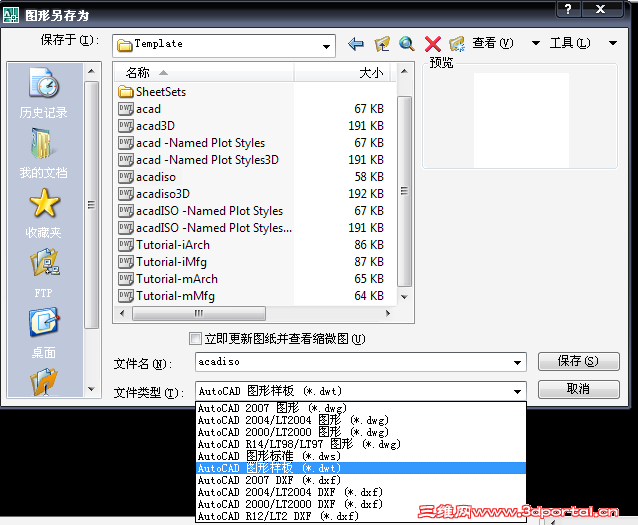Select acad -Named Plot Styles file

(x=191, y=143)
